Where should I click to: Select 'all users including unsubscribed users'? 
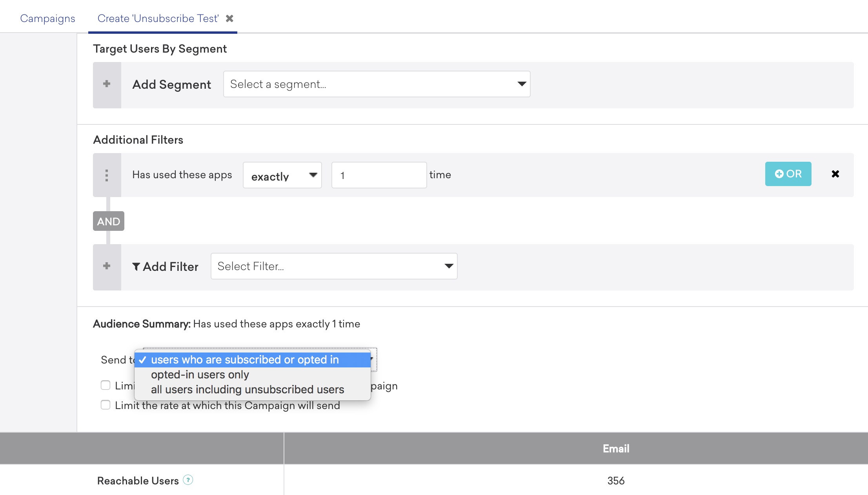tap(247, 389)
